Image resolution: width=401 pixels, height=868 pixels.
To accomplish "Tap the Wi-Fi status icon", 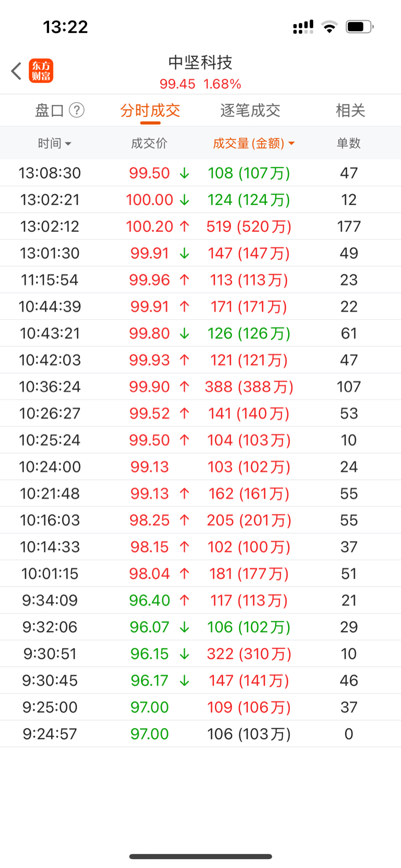I will (329, 27).
